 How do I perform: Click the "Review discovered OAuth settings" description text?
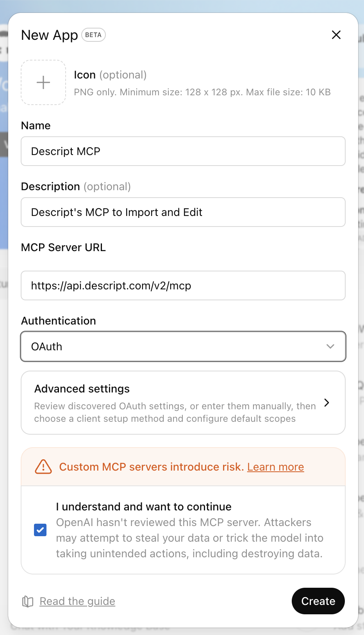click(x=175, y=412)
